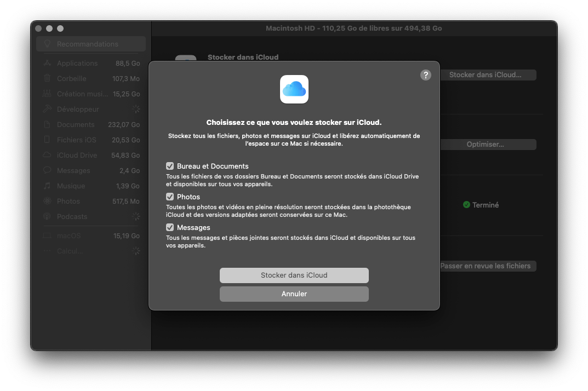Click the '15,25 Go' Création musicale size
This screenshot has width=588, height=391.
point(127,94)
